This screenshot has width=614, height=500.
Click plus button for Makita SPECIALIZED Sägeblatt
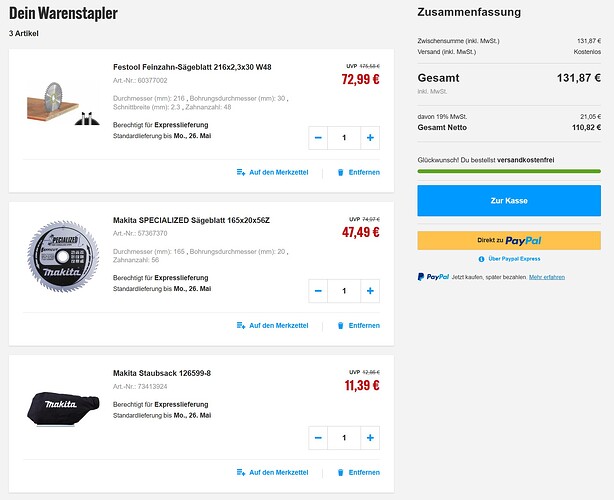[370, 291]
